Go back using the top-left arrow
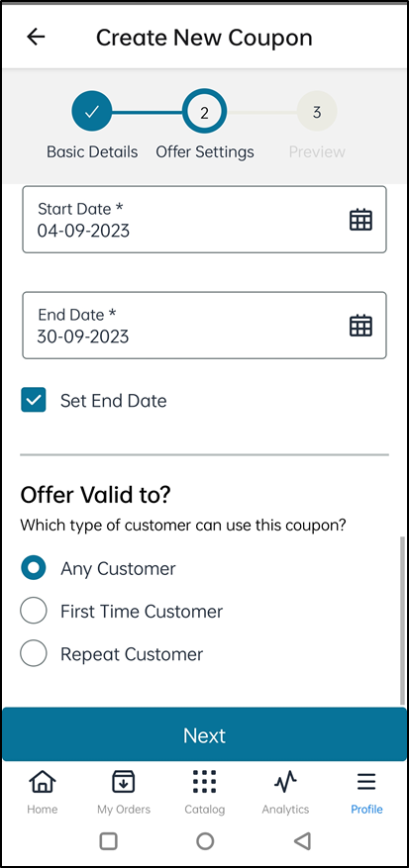The image size is (409, 868). coord(36,37)
